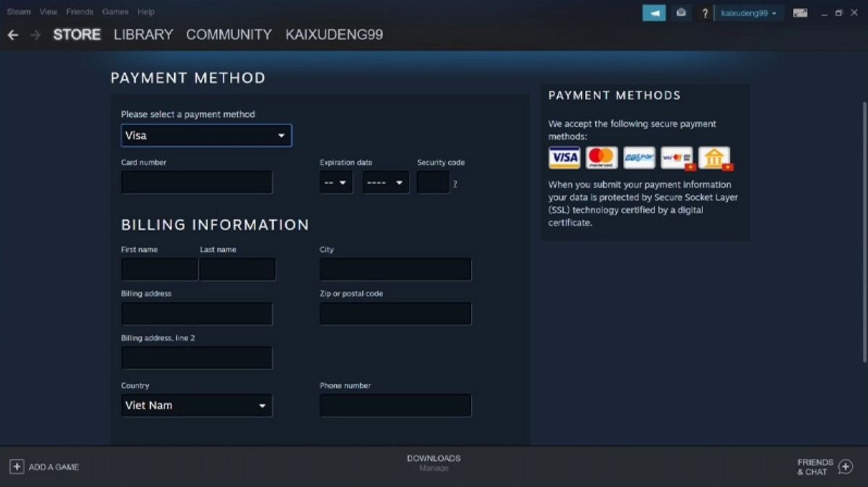This screenshot has width=868, height=487.
Task: Select the bank transfer payment icon
Action: [x=713, y=157]
